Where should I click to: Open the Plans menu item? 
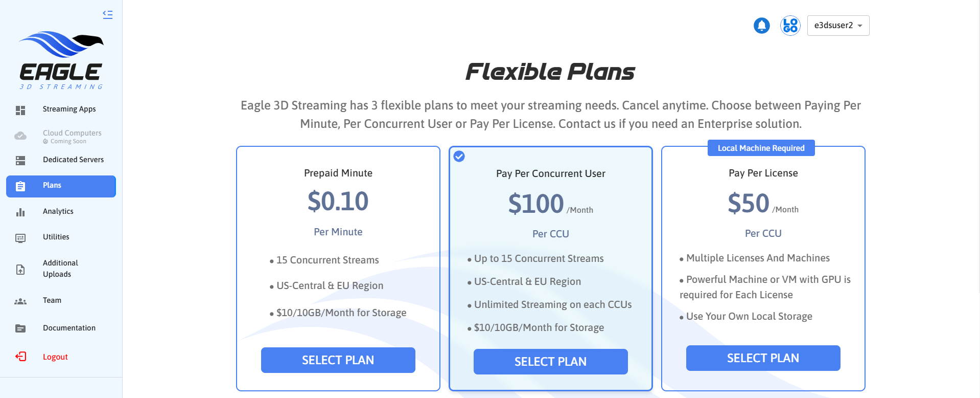(61, 186)
